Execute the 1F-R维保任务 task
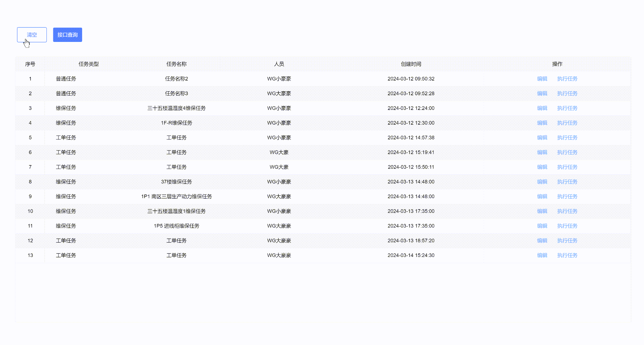Viewport: 644px width, 345px height. pos(567,123)
